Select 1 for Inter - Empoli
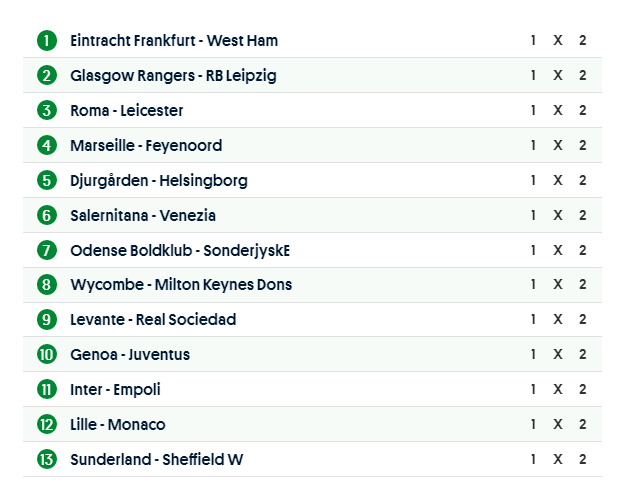625x485 pixels. click(534, 390)
